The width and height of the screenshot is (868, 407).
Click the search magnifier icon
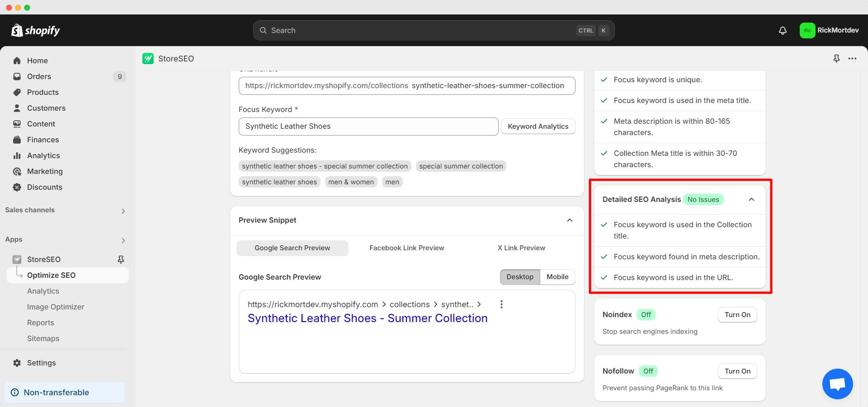coord(263,30)
